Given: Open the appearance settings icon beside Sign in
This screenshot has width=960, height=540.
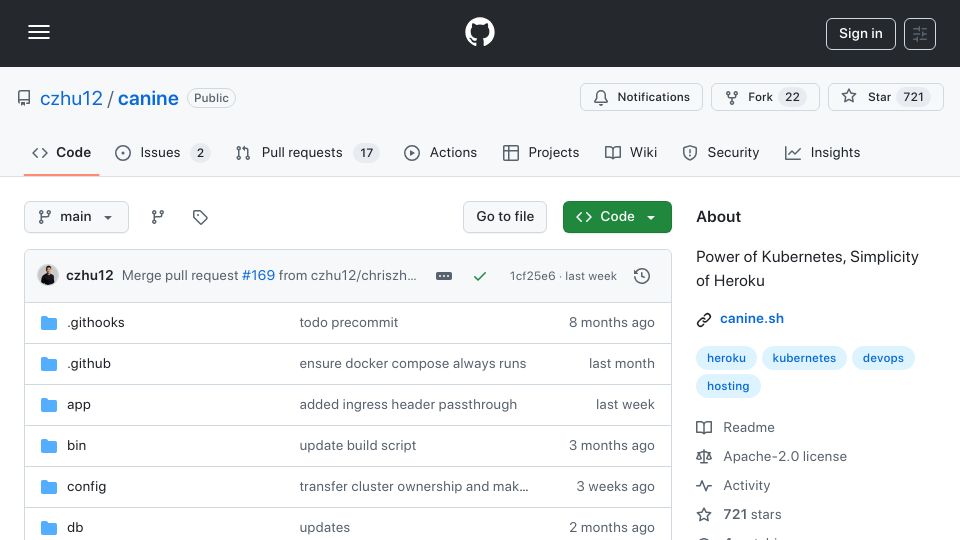Looking at the screenshot, I should click(920, 34).
